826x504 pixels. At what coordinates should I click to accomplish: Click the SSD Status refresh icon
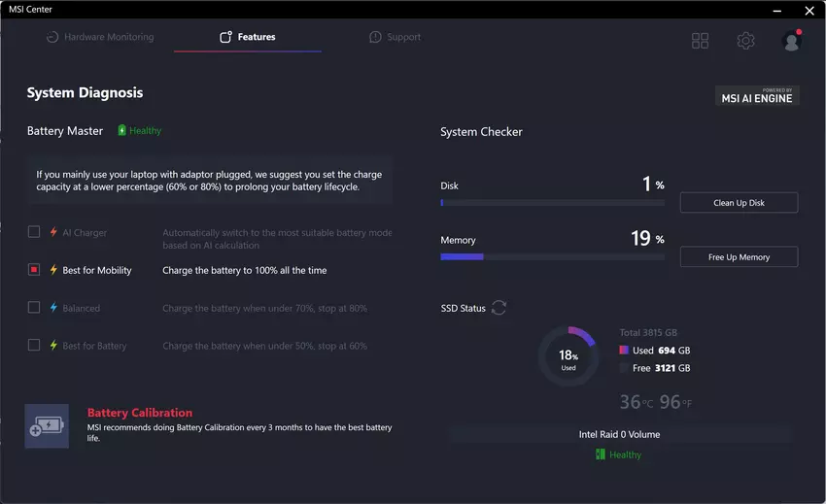pos(499,308)
